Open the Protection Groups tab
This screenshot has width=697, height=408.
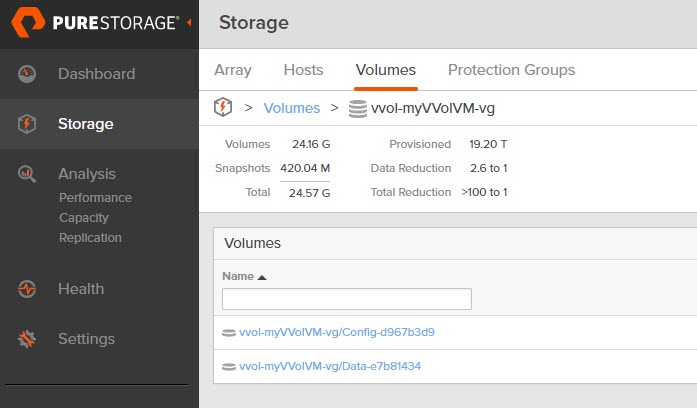512,70
